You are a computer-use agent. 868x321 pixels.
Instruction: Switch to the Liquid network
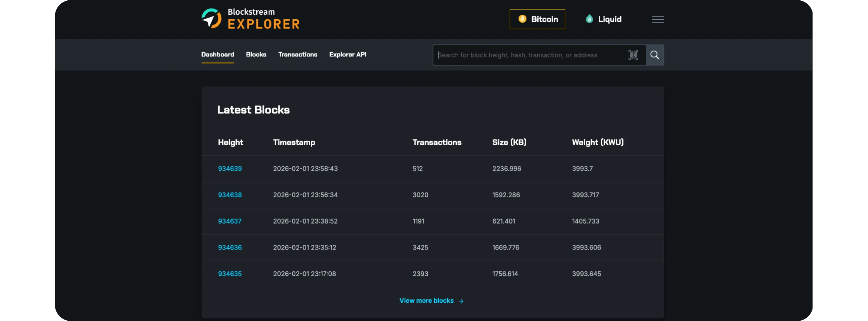tap(604, 19)
